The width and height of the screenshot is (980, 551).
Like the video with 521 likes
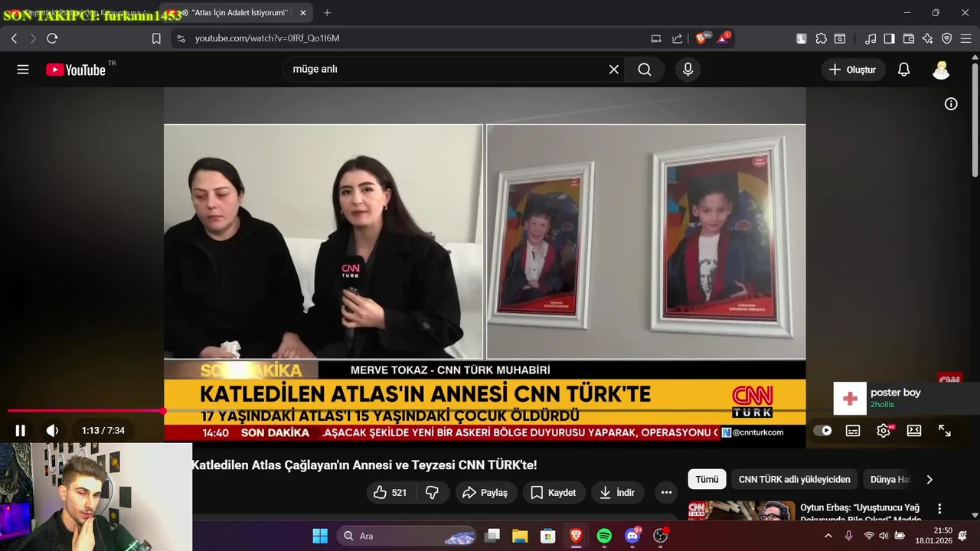click(x=390, y=493)
